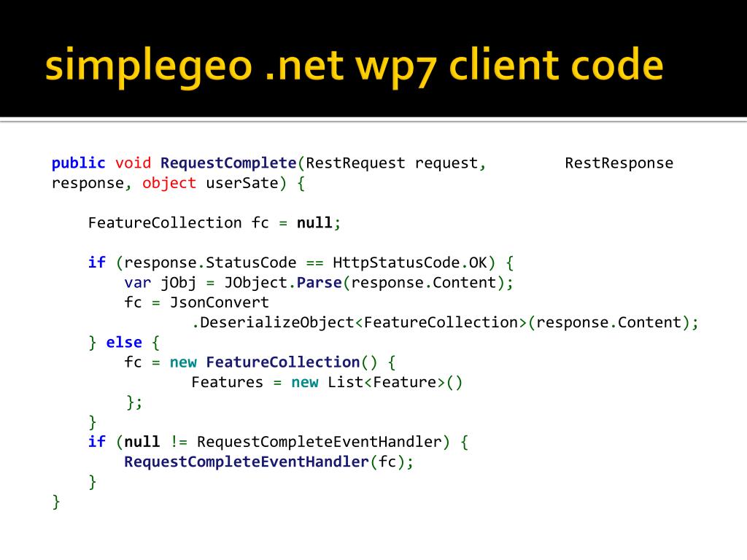
Task: Click the slide title 'simplegeo .net wp7 client code'
Action: click(354, 66)
